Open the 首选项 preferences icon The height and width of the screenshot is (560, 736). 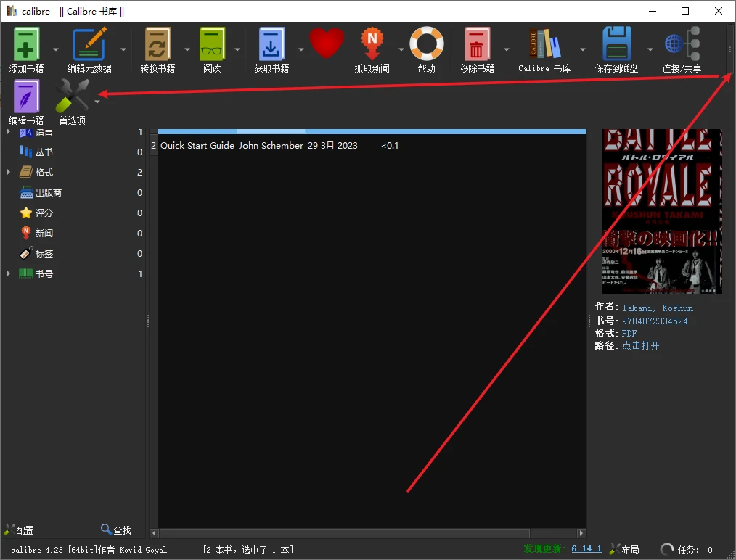73,96
